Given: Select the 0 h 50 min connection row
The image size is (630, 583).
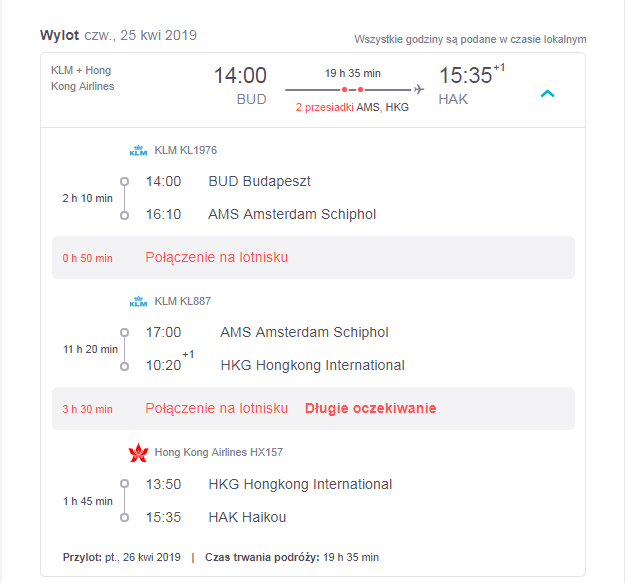Looking at the screenshot, I should (313, 258).
